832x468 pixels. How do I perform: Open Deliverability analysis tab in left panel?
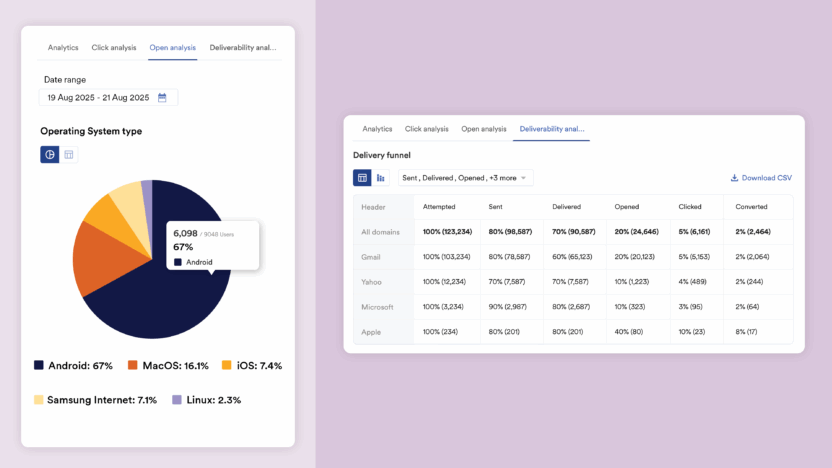243,47
